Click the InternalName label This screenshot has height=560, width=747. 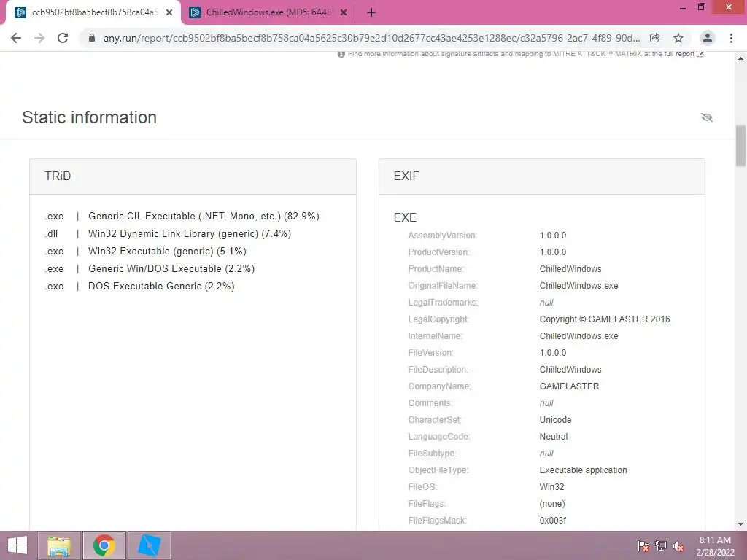(435, 335)
